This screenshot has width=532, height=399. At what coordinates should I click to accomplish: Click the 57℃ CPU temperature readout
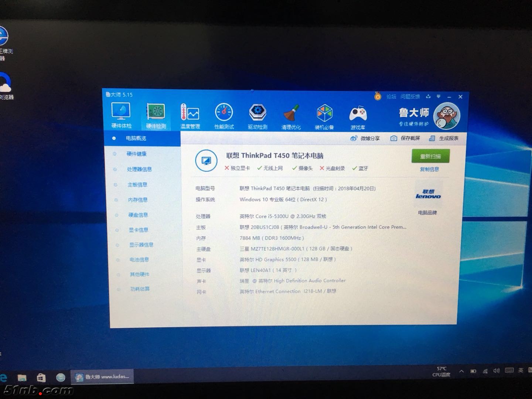pos(441,371)
